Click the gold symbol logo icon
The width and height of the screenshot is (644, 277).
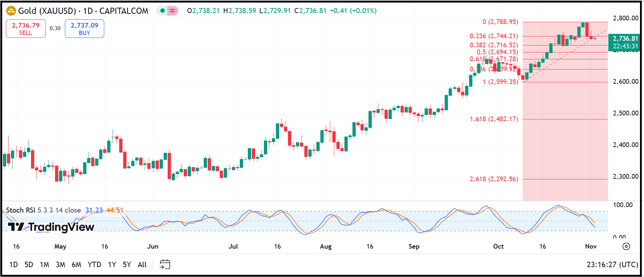click(11, 11)
